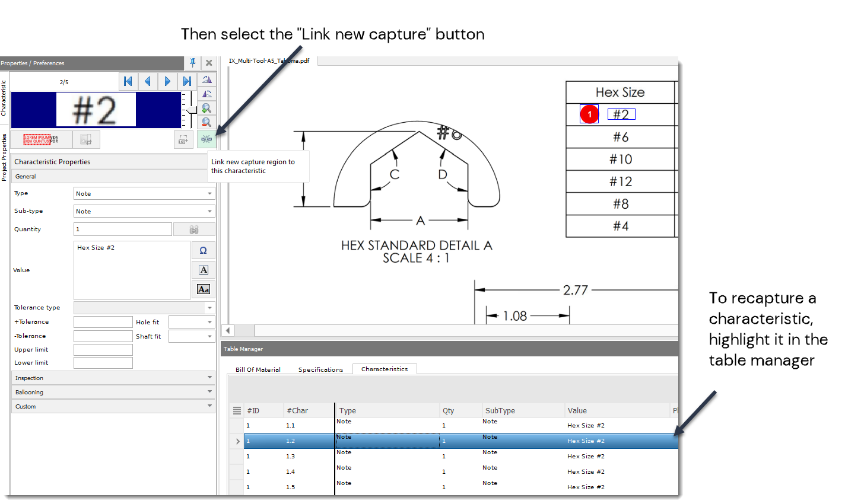Toggle the image crop option below the preview

pos(86,139)
